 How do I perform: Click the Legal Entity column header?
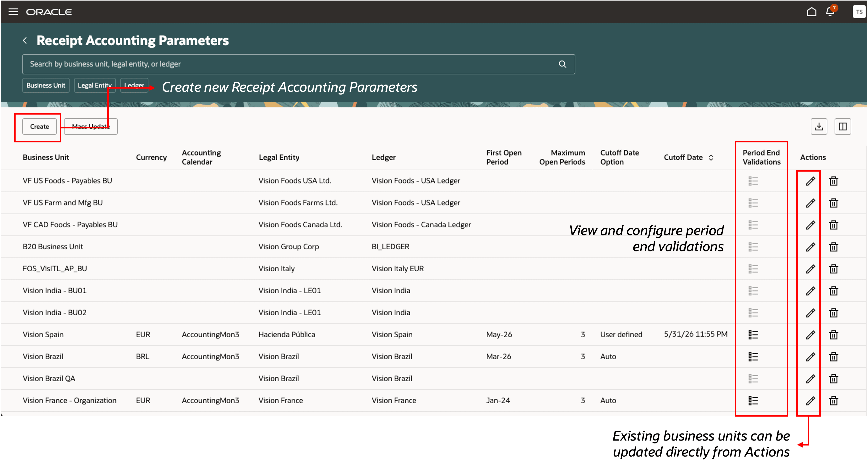pos(279,157)
